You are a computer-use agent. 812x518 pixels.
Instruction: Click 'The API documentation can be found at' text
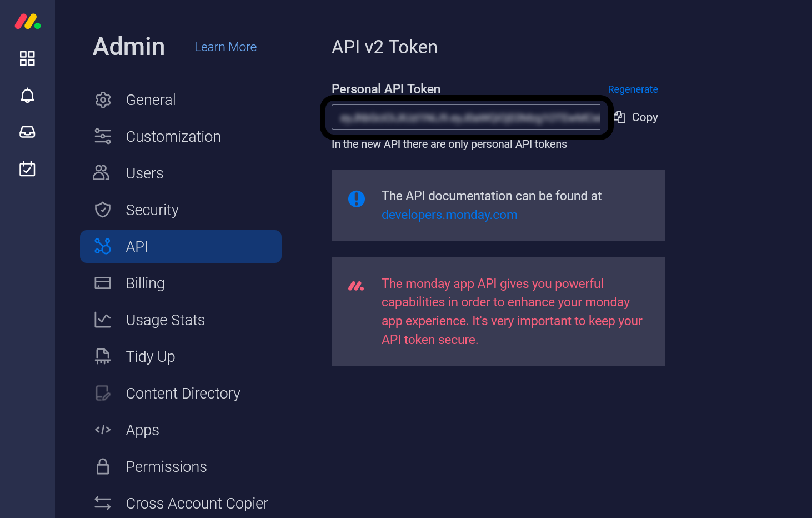pos(492,196)
